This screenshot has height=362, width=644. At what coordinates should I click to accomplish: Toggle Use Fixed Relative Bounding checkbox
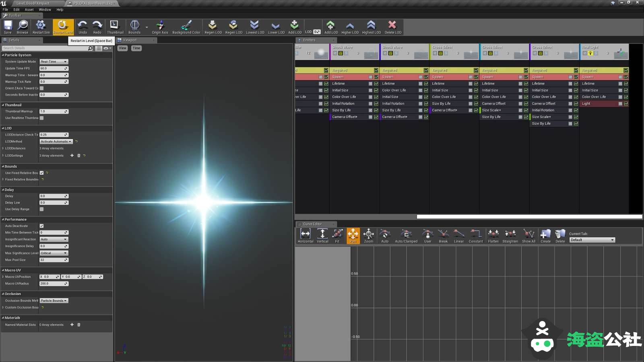pos(41,173)
